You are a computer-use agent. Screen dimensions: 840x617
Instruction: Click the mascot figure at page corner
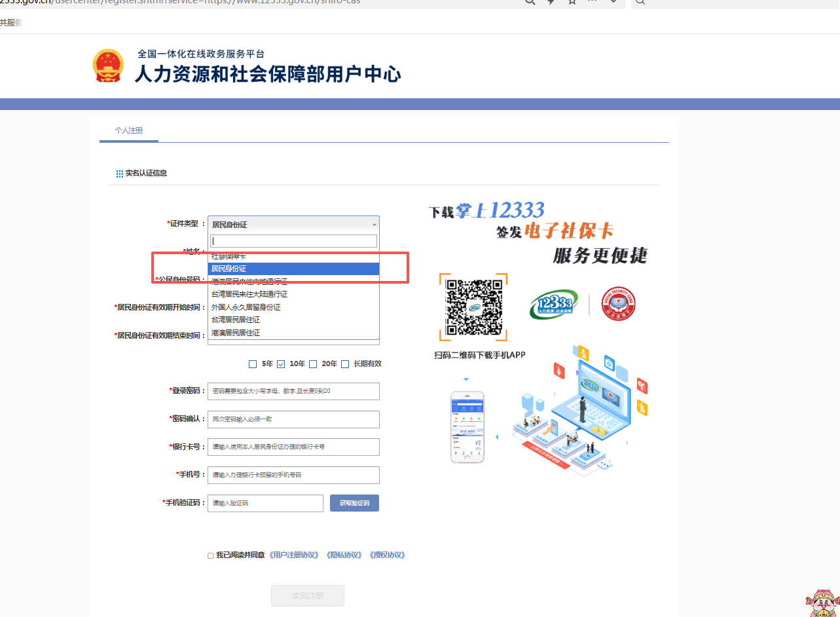(x=822, y=603)
